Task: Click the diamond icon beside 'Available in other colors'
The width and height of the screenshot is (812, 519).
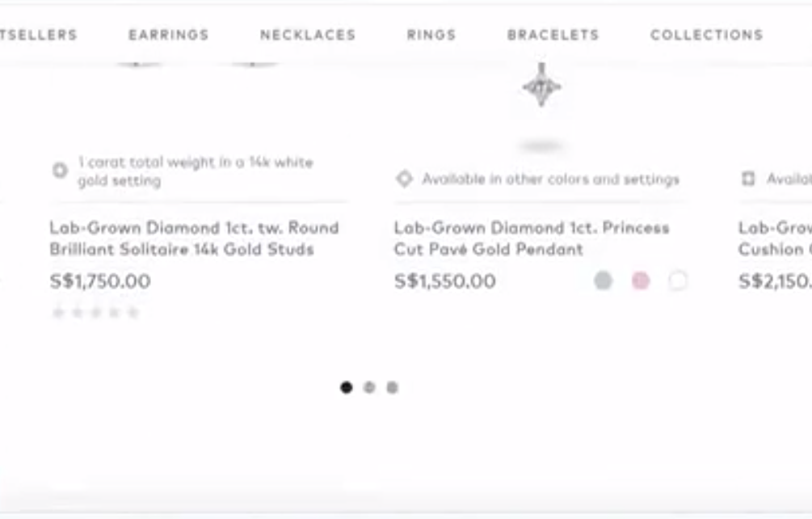Action: 404,179
